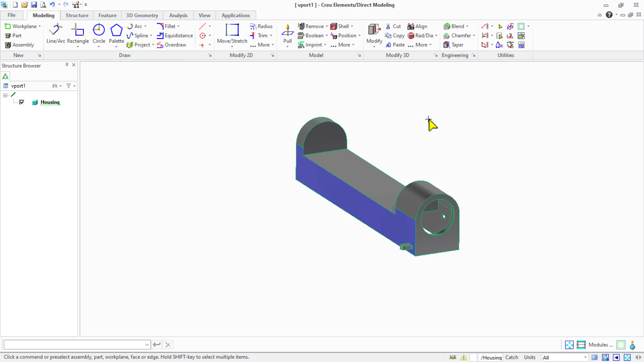644x362 pixels.
Task: Click the Modify 3D tool
Action: pyautogui.click(x=374, y=34)
